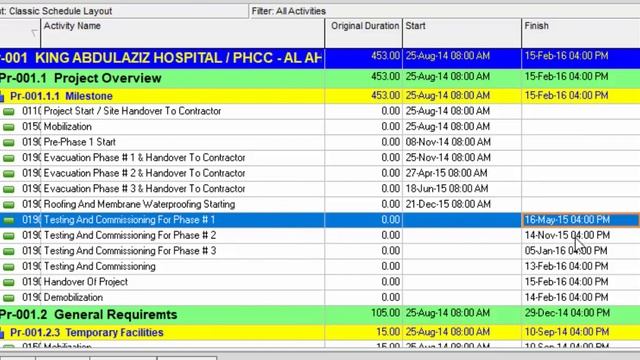Click the icon for Evacuation Phase # 2 row
This screenshot has height=360, width=640.
click(9, 173)
